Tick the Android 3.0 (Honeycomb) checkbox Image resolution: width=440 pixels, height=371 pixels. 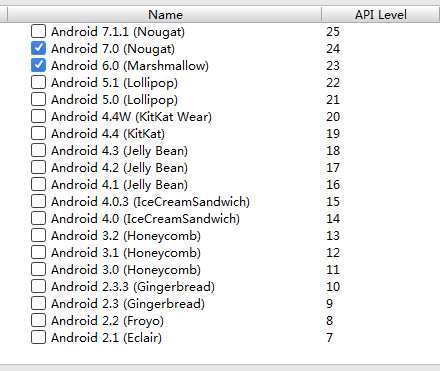38,269
